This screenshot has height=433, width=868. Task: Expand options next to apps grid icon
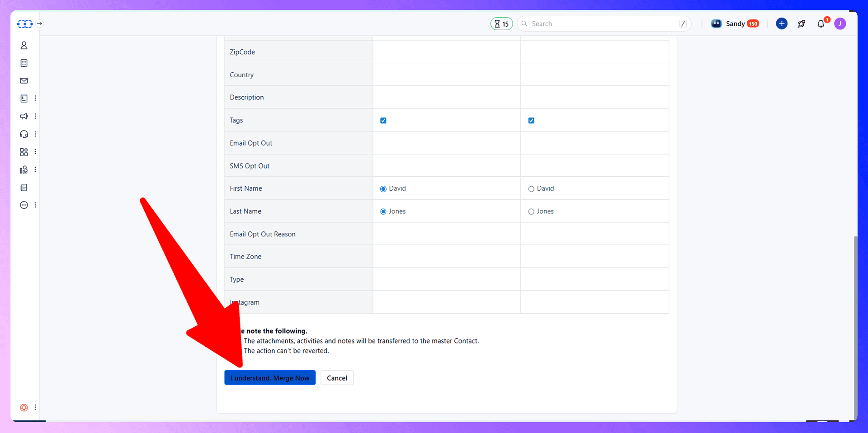click(35, 152)
